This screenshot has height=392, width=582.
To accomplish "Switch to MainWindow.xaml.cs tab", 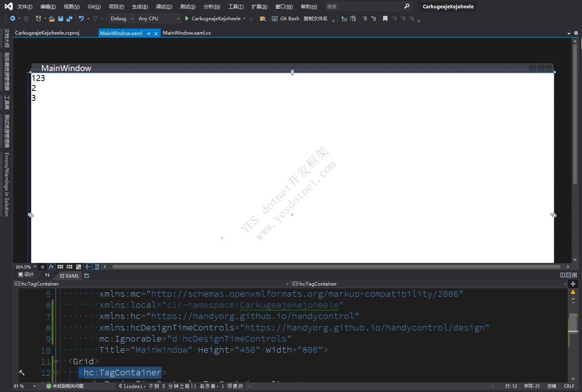I will coord(187,33).
